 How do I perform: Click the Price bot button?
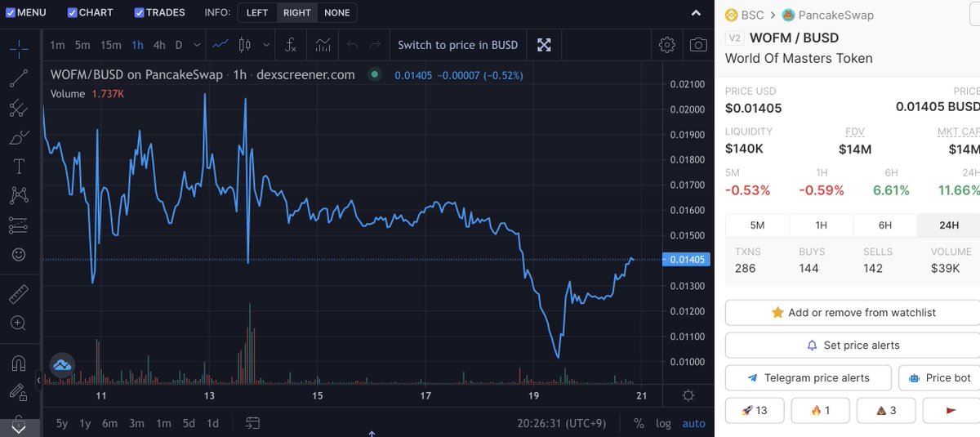point(939,377)
